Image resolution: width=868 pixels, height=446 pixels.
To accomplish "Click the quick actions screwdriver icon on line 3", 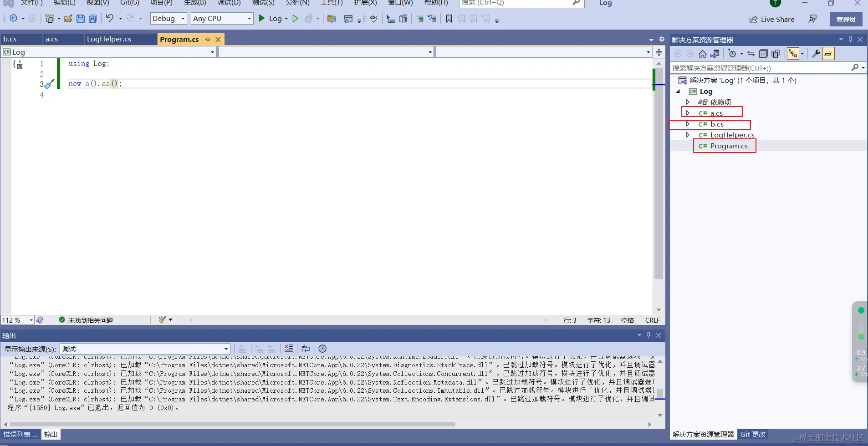I will click(x=49, y=84).
